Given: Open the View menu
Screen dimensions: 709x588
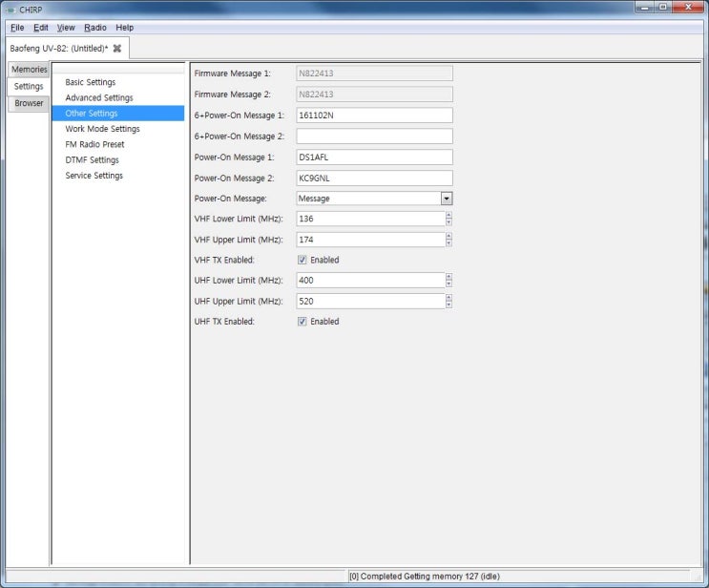Looking at the screenshot, I should (66, 28).
